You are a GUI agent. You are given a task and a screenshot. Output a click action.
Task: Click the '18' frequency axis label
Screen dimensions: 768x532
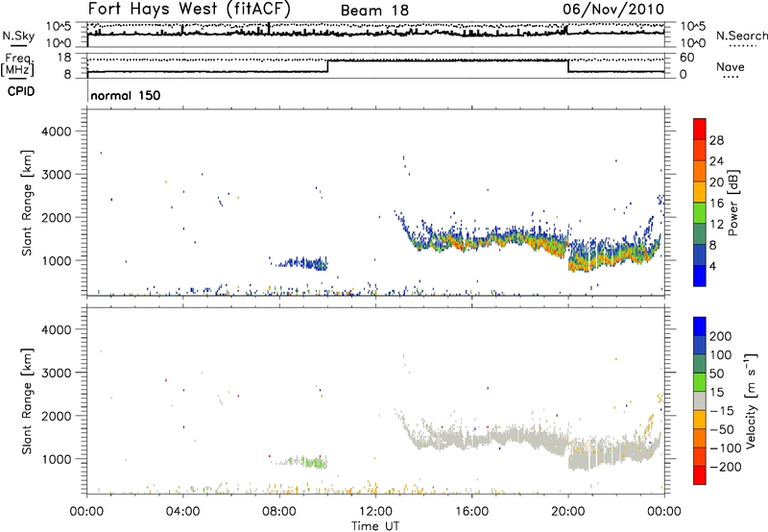63,58
